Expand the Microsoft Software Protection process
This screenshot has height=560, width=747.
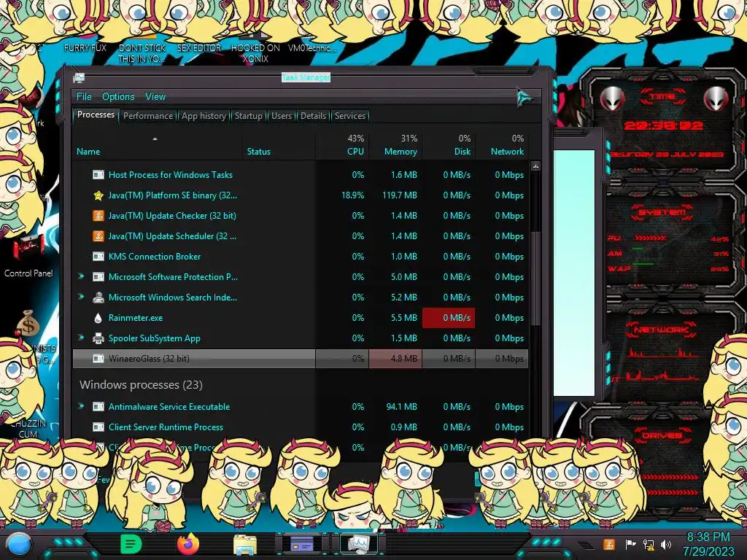pos(81,276)
